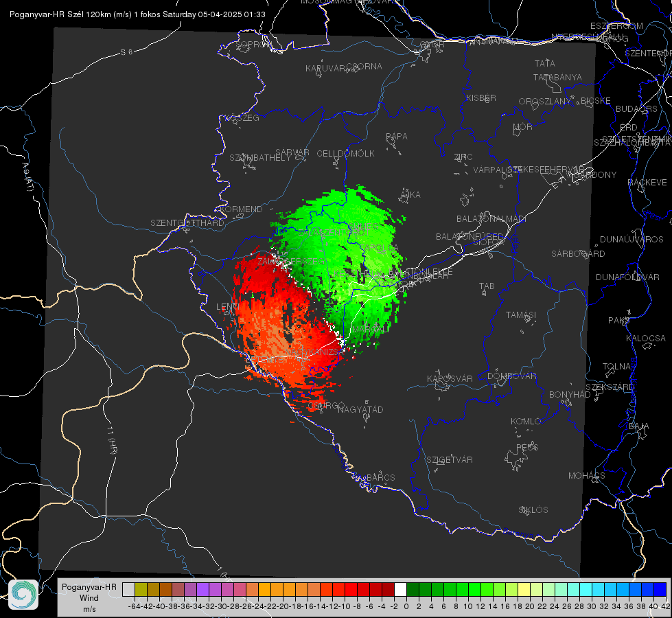Click the KOMLO town label
This screenshot has height=618, width=672.
click(x=526, y=422)
